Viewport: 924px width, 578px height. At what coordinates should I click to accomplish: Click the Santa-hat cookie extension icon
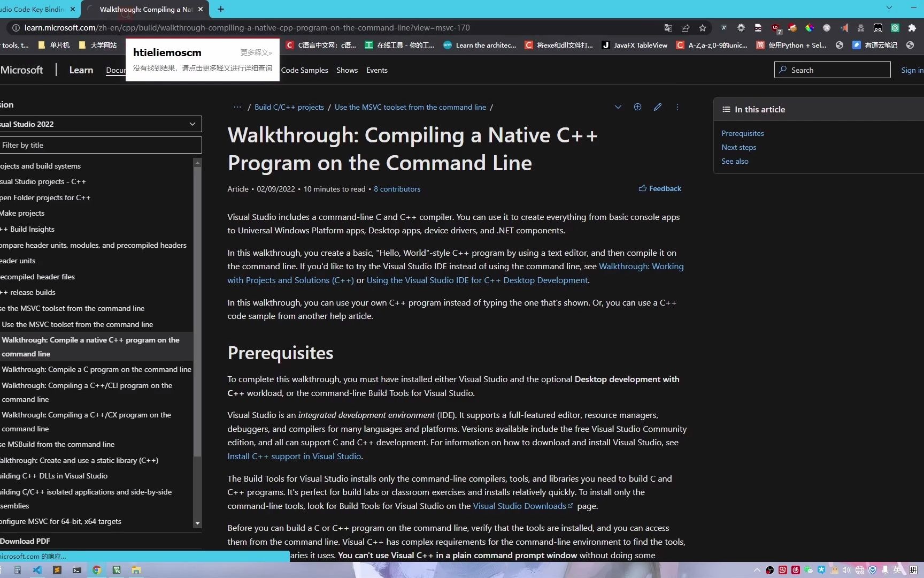[792, 28]
